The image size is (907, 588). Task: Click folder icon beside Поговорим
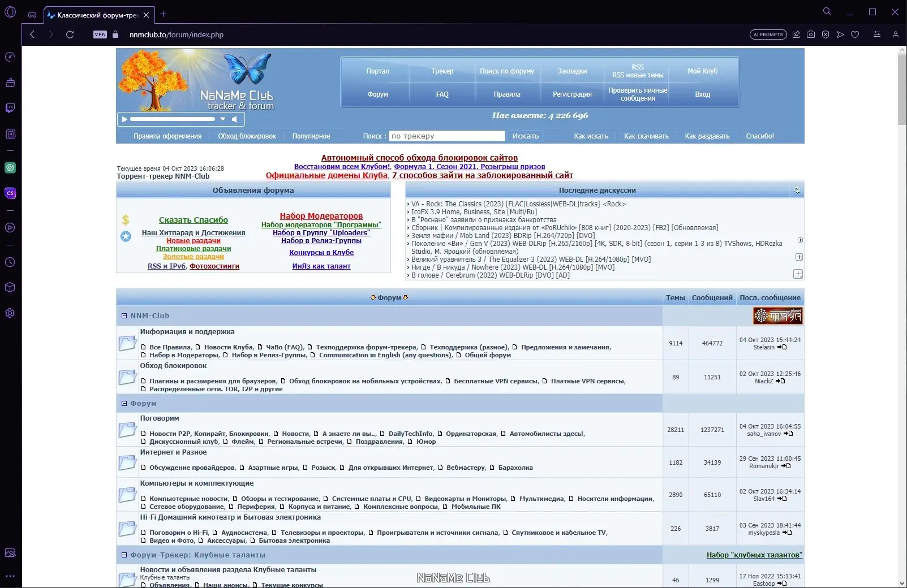tap(127, 430)
